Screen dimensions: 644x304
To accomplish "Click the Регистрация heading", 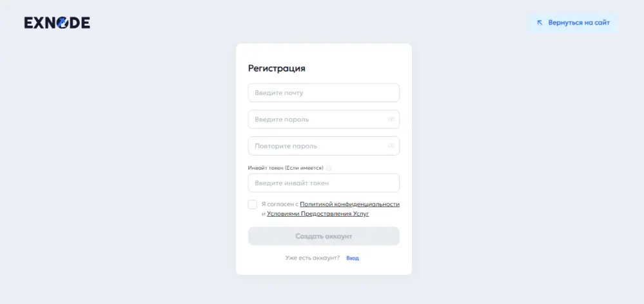I will click(x=277, y=68).
